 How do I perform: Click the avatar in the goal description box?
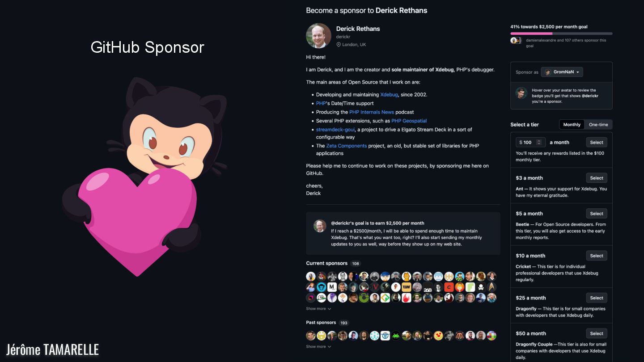point(320,226)
